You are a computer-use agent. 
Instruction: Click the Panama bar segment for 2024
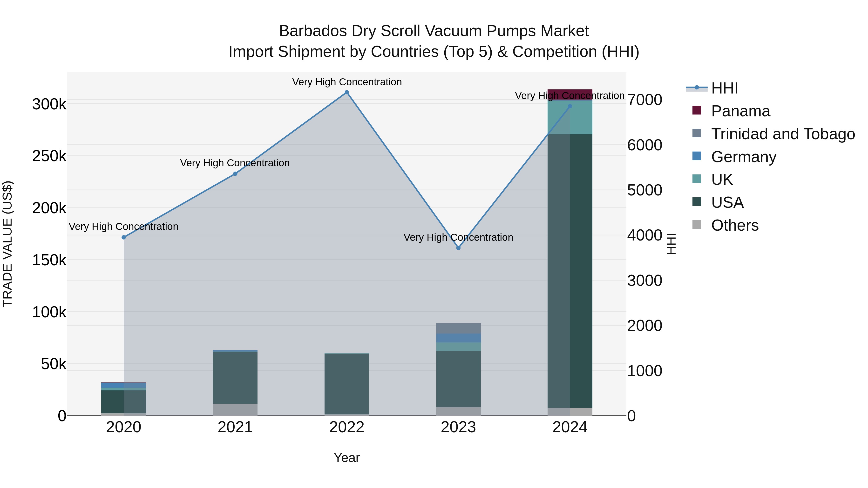[x=570, y=94]
